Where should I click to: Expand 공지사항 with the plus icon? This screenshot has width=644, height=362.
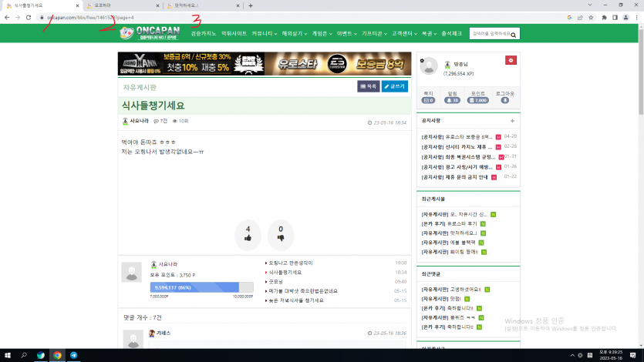pos(512,121)
